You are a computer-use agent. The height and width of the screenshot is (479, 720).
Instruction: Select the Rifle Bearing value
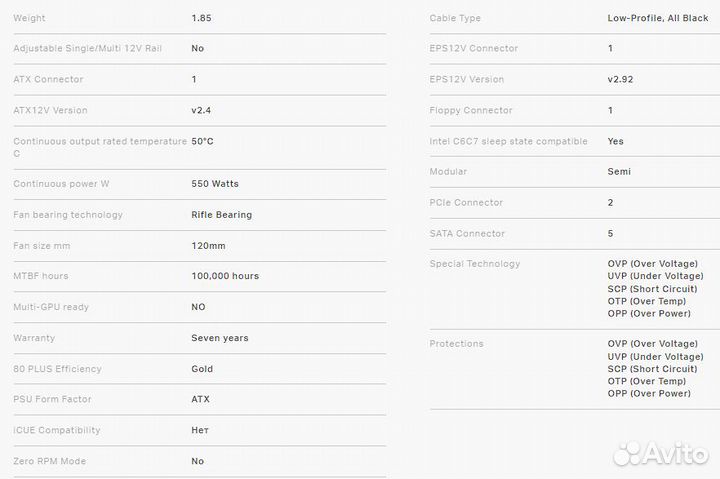(221, 214)
